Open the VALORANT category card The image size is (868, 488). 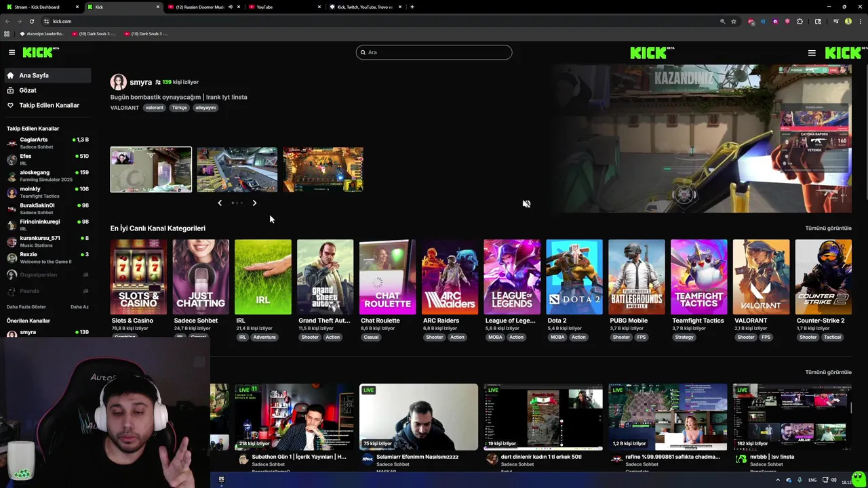click(x=761, y=277)
